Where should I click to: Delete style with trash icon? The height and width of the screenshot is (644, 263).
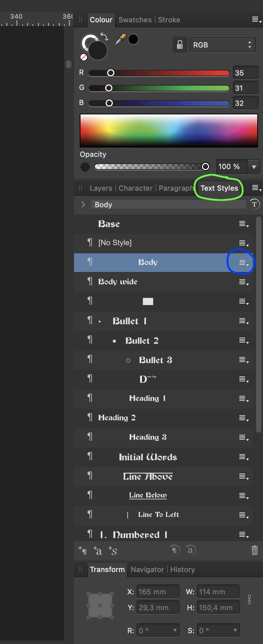[x=254, y=550]
